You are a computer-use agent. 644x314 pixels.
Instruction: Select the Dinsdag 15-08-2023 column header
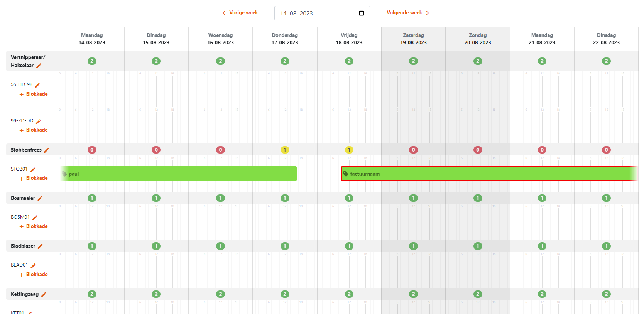156,39
